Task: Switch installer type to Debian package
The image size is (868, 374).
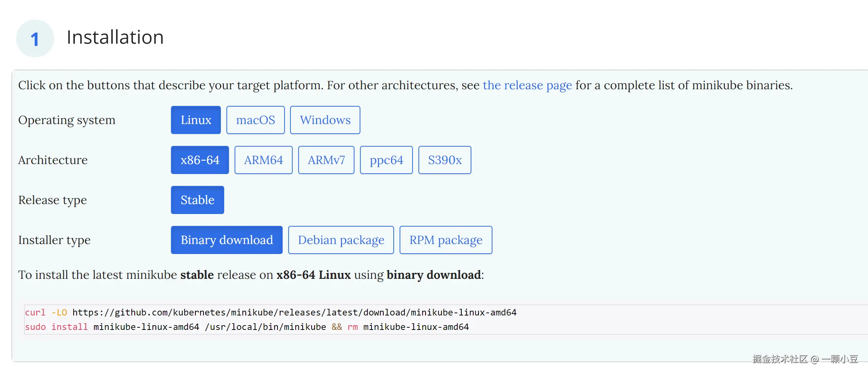Action: pos(341,240)
